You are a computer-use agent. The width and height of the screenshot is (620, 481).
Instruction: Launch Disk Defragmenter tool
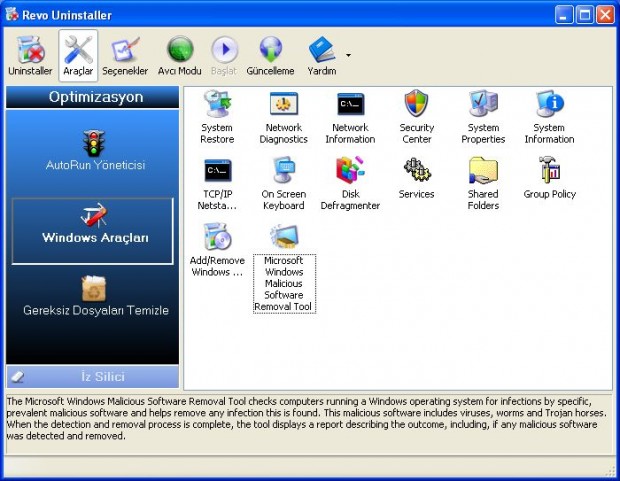(x=350, y=184)
